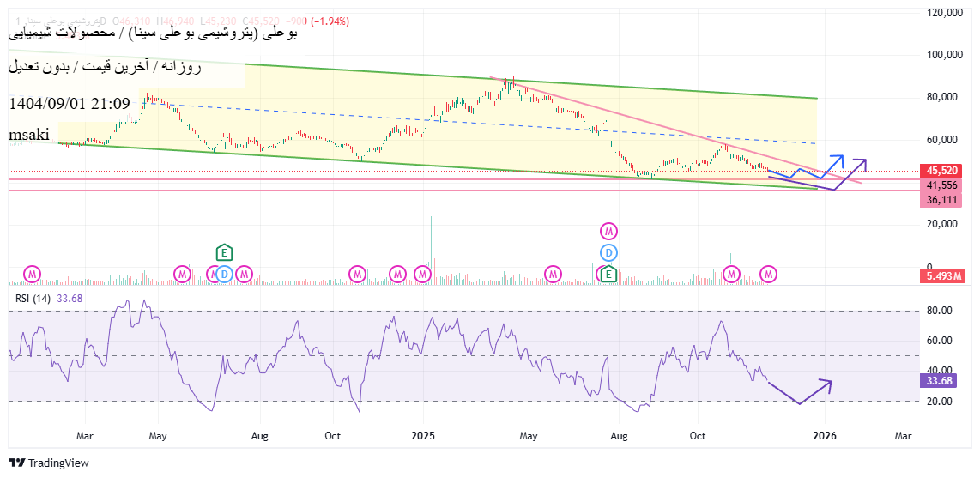980x478 pixels.
Task: Click the 2025 label on the time axis
Action: click(424, 436)
